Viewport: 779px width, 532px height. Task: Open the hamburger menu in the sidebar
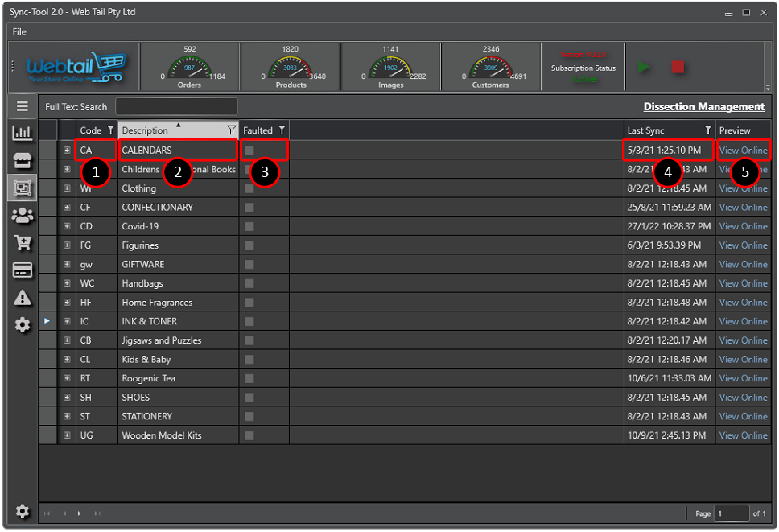pos(23,106)
